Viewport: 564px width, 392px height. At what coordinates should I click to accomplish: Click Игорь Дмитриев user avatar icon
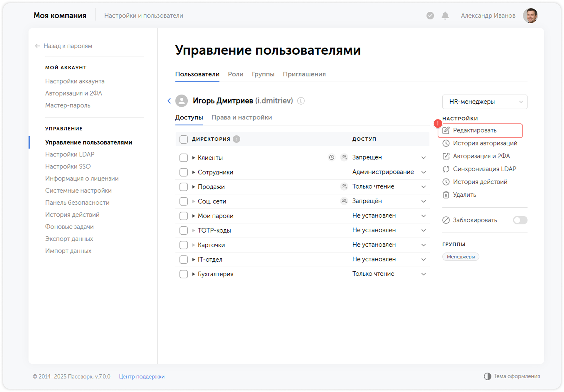coord(182,101)
